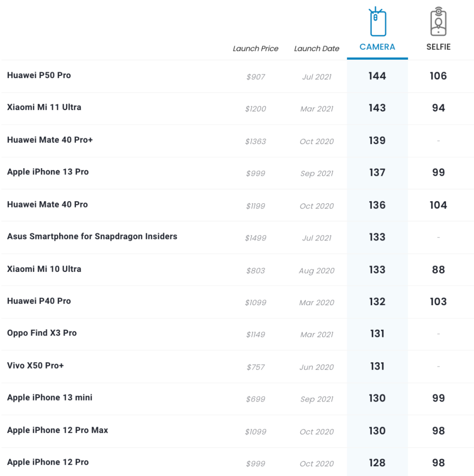This screenshot has width=474, height=476.
Task: Click Xiaomi Mi 10 Ultra camera score 133
Action: coord(377,270)
